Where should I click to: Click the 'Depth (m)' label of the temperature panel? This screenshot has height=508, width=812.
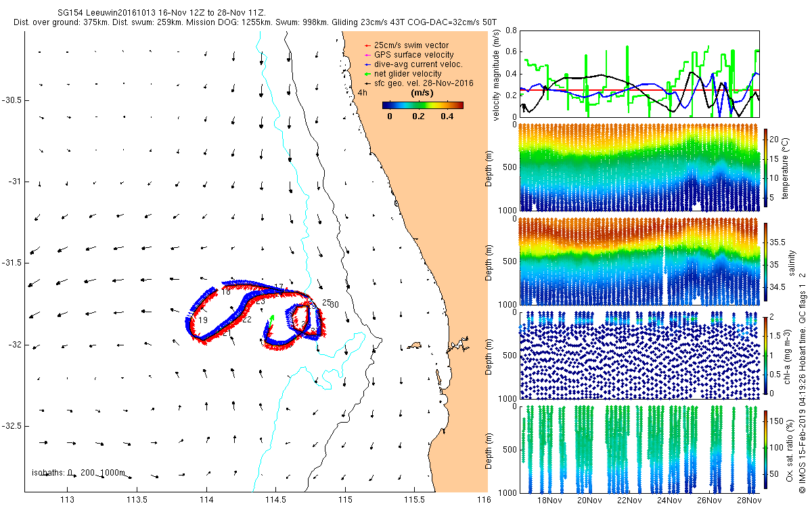click(x=490, y=167)
